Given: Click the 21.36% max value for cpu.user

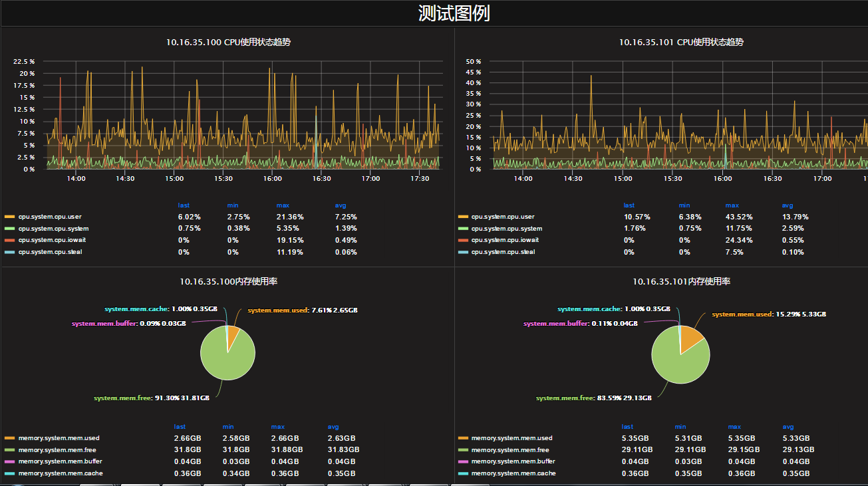Looking at the screenshot, I should tap(289, 217).
